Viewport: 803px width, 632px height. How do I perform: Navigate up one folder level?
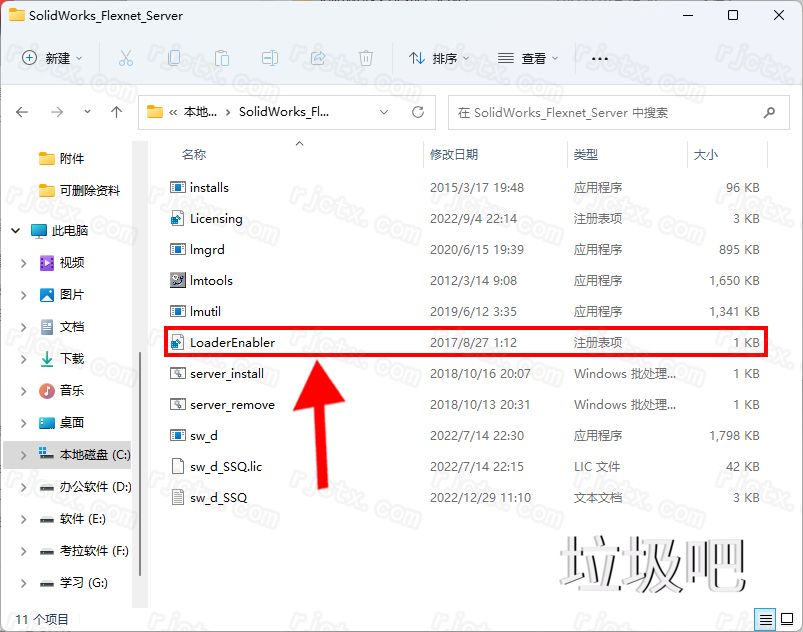coord(116,112)
